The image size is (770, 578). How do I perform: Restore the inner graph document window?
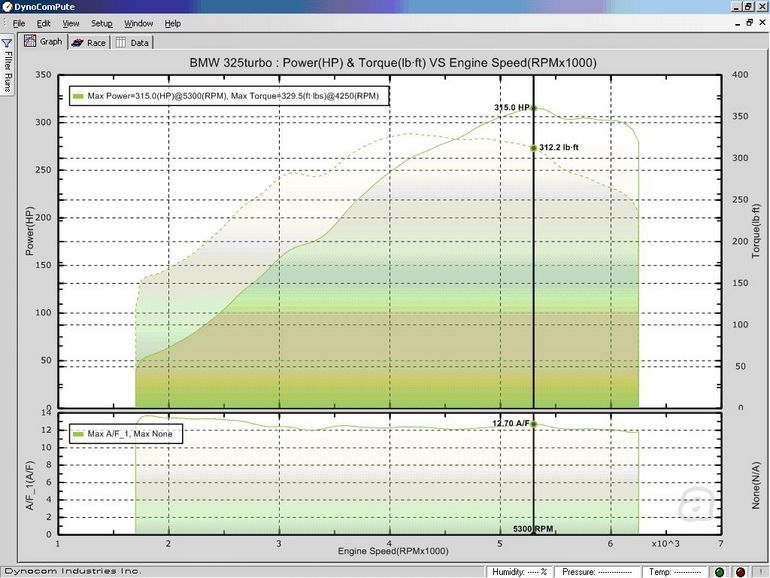pyautogui.click(x=749, y=23)
